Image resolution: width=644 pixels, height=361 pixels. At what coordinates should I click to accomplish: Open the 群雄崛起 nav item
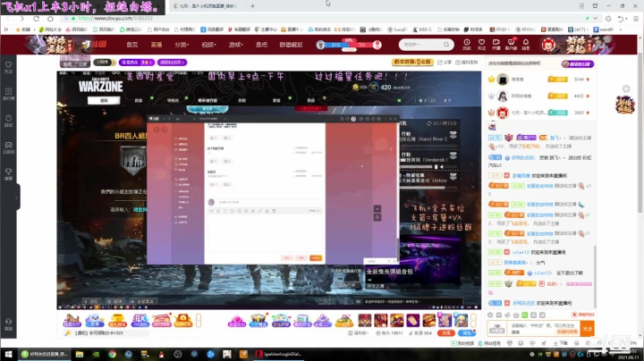click(291, 45)
